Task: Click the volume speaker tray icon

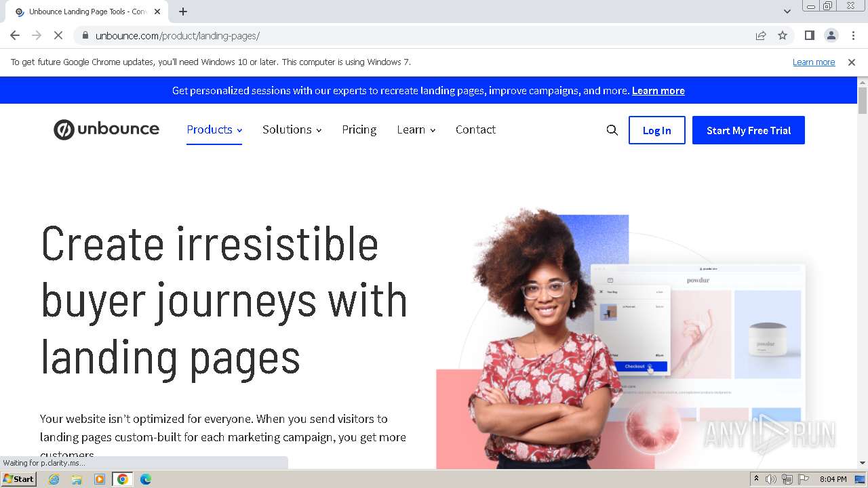Action: 771,479
